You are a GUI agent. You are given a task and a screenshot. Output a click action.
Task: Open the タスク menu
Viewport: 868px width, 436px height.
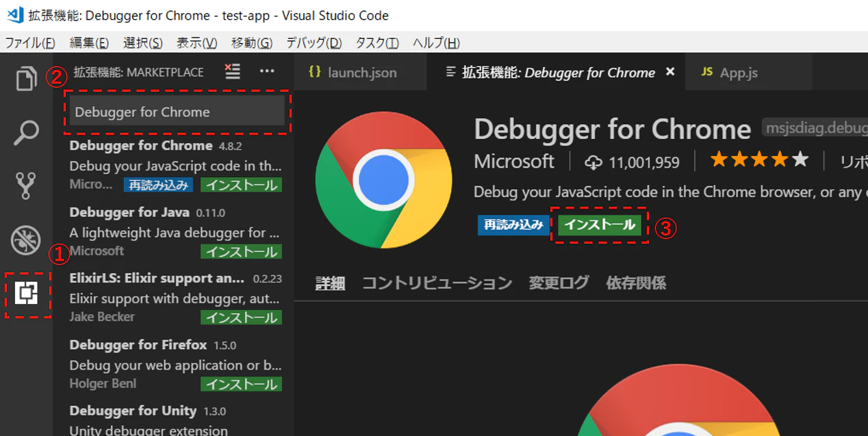click(376, 43)
